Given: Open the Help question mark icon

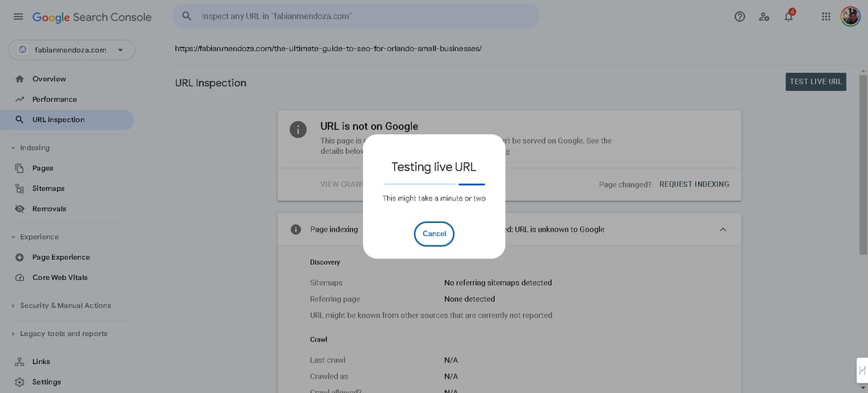Looking at the screenshot, I should [x=740, y=17].
